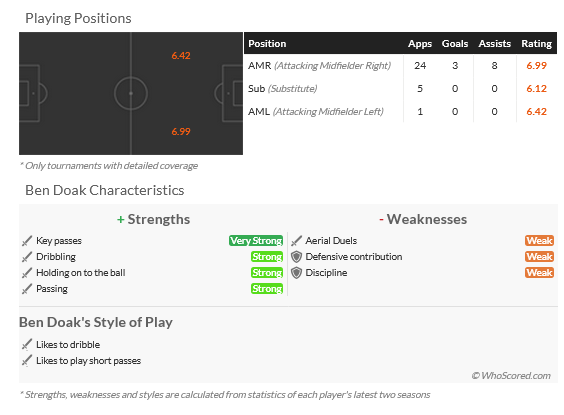
Task: Click the shield icon beside Discipline
Action: click(x=296, y=273)
